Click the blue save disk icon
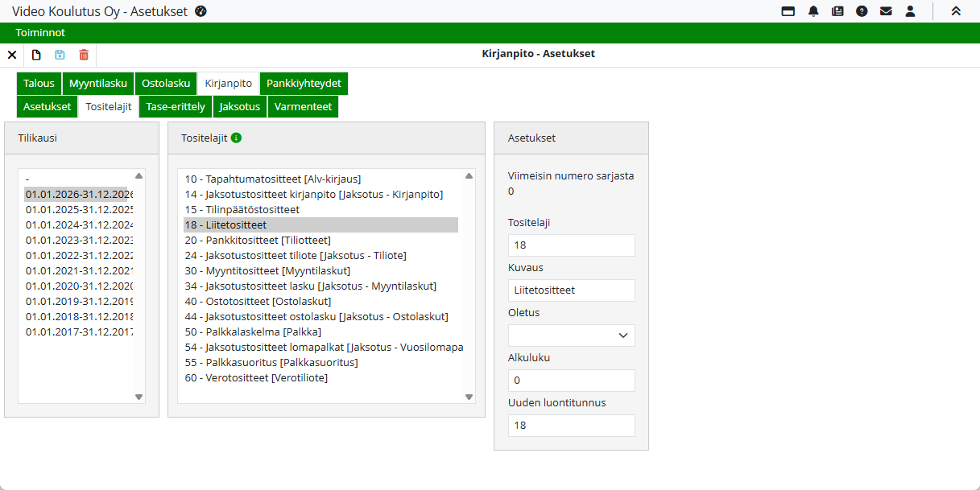Image resolution: width=980 pixels, height=490 pixels. (60, 55)
